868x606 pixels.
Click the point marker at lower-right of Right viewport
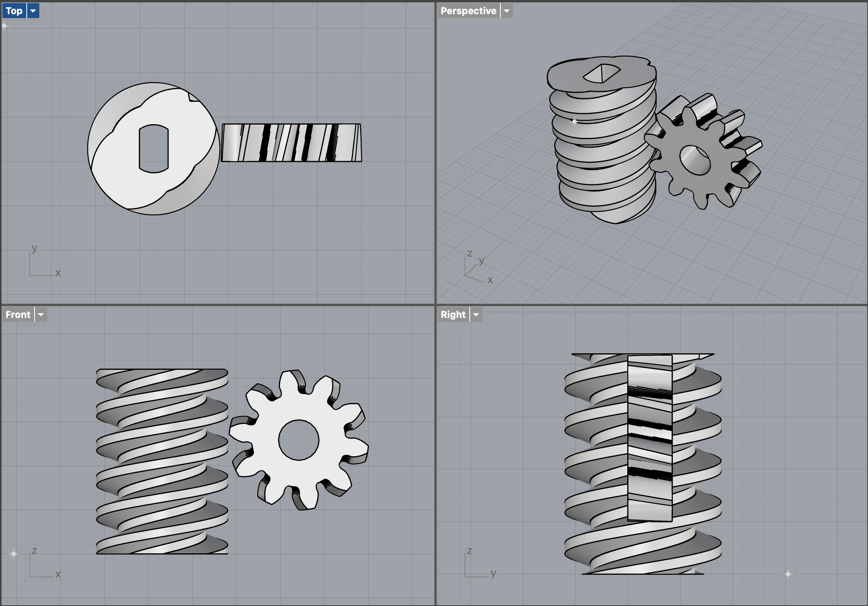788,574
